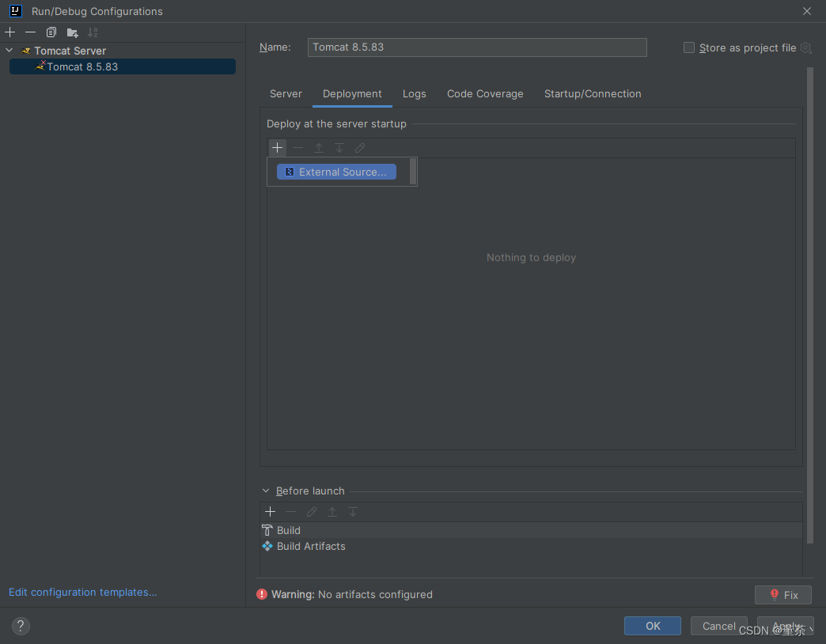Select the Build Artifacts launch task
The height and width of the screenshot is (644, 826).
[531, 546]
